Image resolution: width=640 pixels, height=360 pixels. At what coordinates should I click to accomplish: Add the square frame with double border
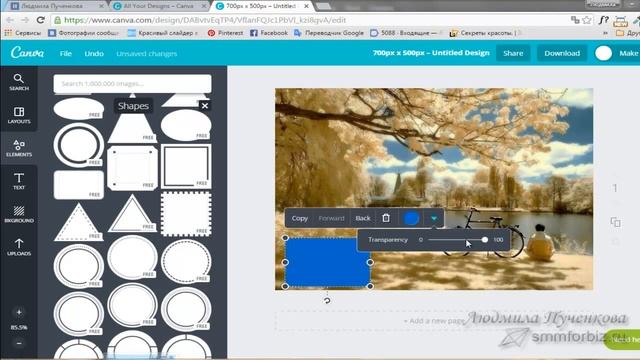point(186,166)
